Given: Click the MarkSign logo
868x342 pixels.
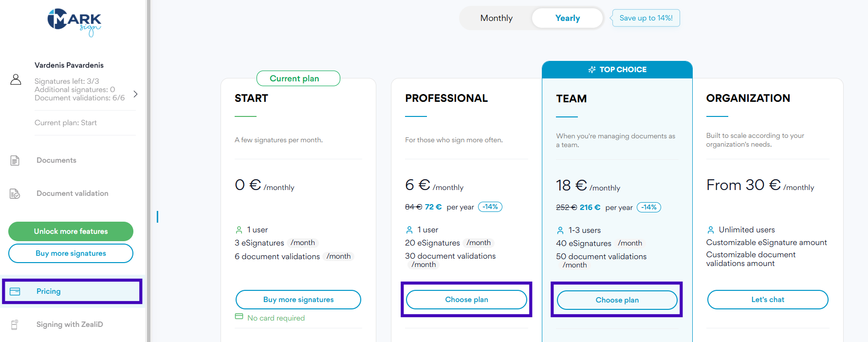Looking at the screenshot, I should 74,21.
